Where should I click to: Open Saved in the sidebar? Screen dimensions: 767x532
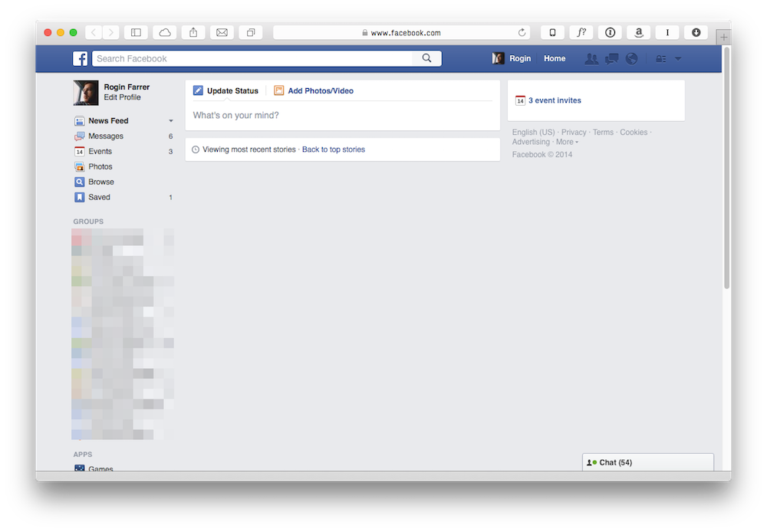tap(99, 197)
